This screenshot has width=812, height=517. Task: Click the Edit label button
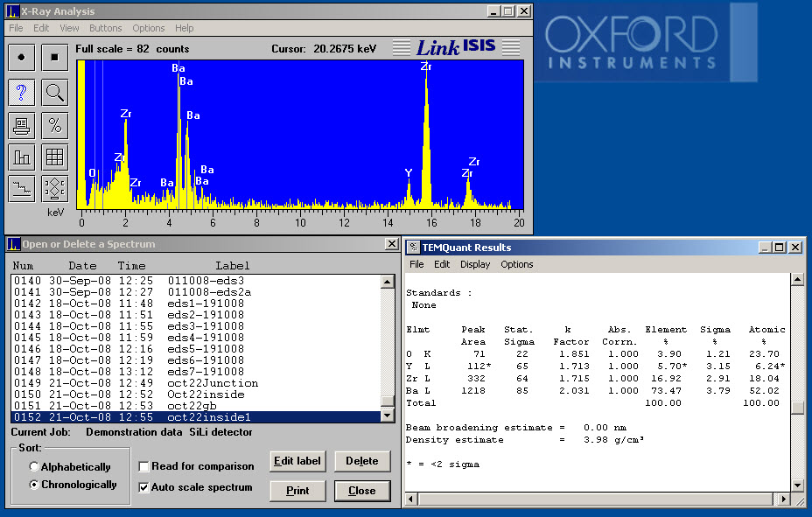pos(297,461)
